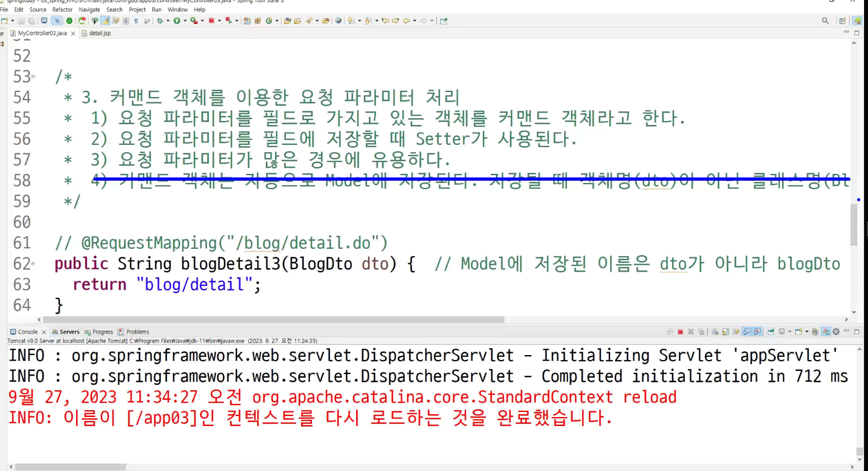Click the console horizontal scrollbar thumb

pyautogui.click(x=70, y=467)
